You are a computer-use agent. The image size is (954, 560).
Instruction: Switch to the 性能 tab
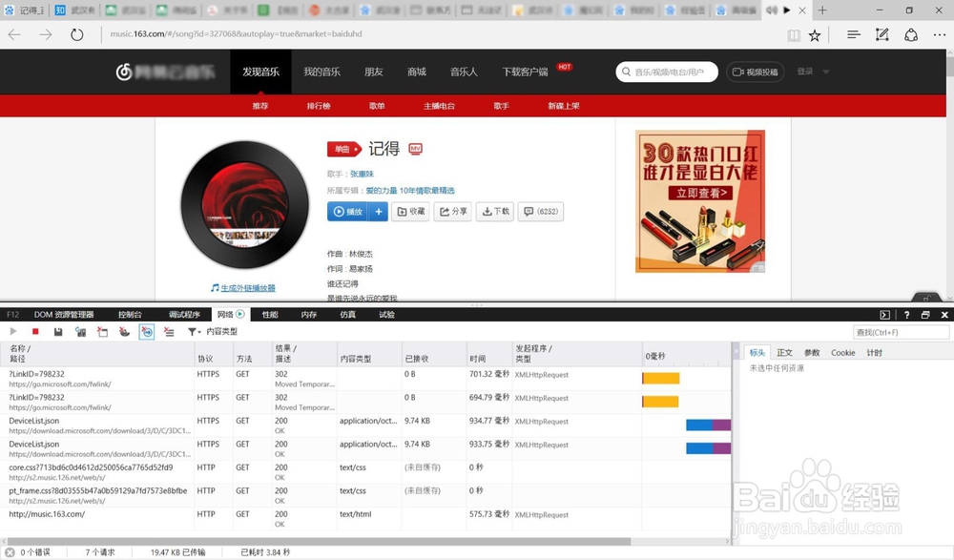coord(270,315)
